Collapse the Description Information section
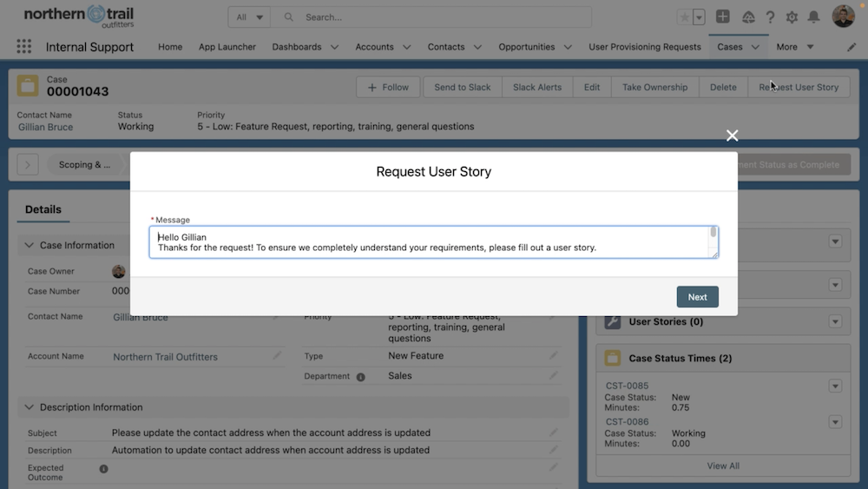The width and height of the screenshot is (868, 489). pyautogui.click(x=30, y=407)
